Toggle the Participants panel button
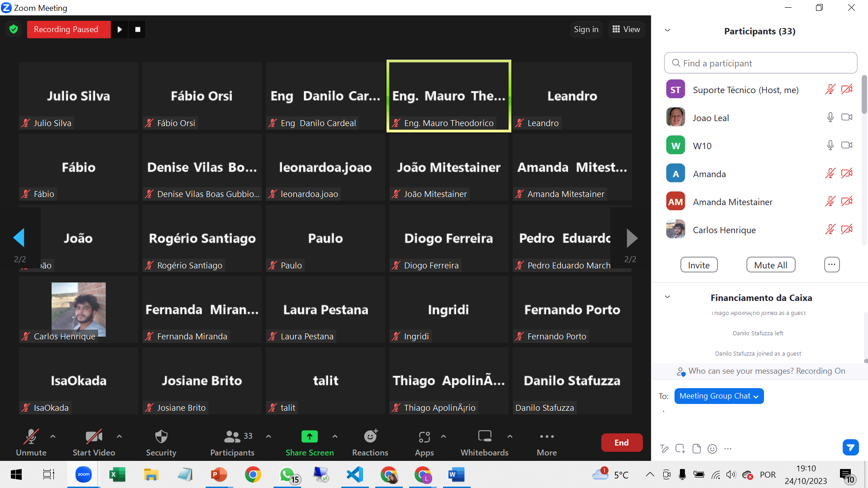868x488 pixels. click(x=232, y=443)
